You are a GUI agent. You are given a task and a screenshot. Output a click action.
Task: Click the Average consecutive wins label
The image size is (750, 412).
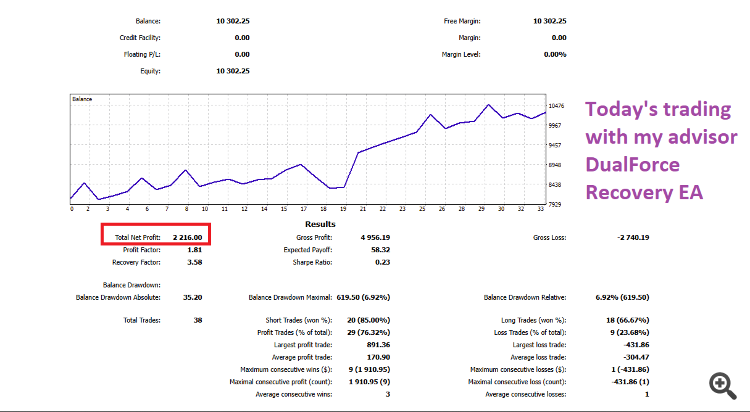294,395
